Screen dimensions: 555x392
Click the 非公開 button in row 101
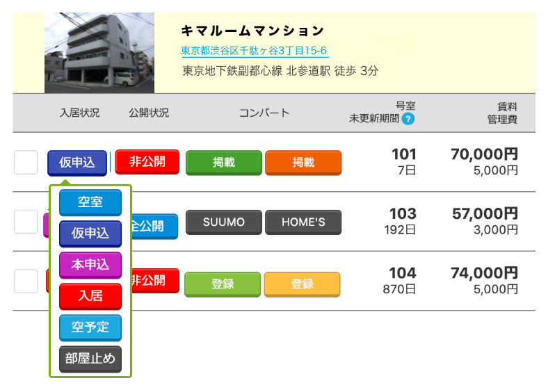pyautogui.click(x=147, y=162)
